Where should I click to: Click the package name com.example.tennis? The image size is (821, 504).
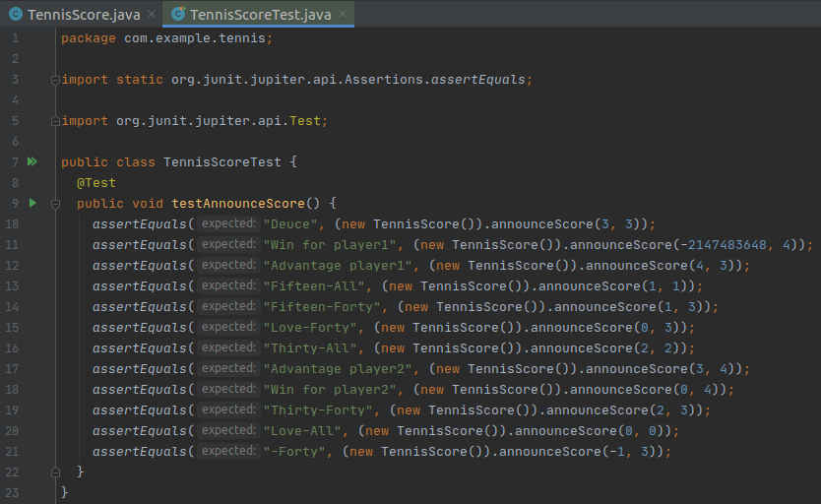pos(195,38)
